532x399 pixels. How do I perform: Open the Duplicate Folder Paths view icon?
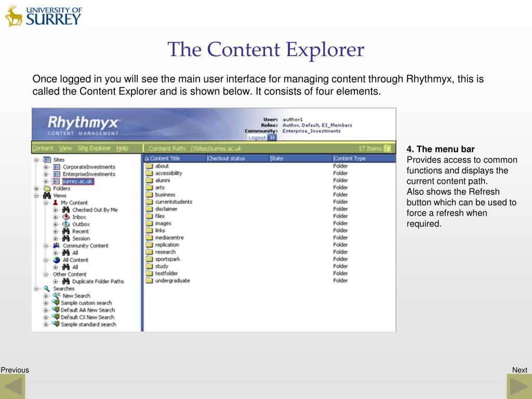click(66, 281)
